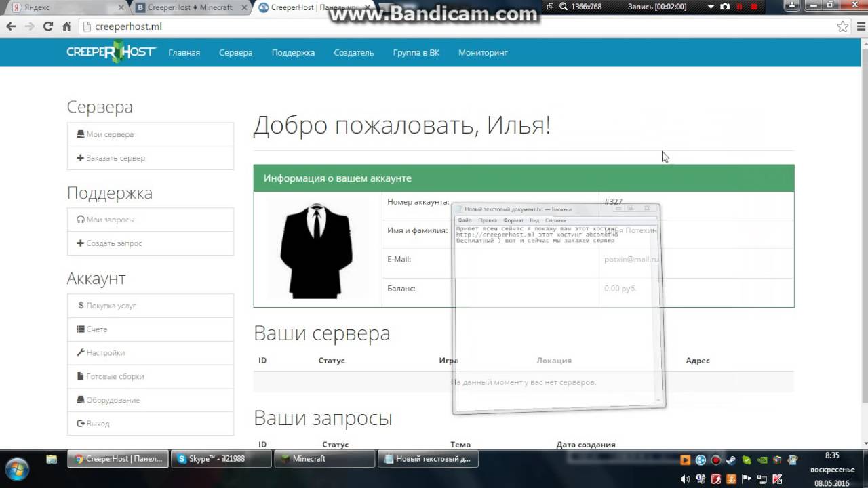Click the browser back arrow

coord(11,26)
